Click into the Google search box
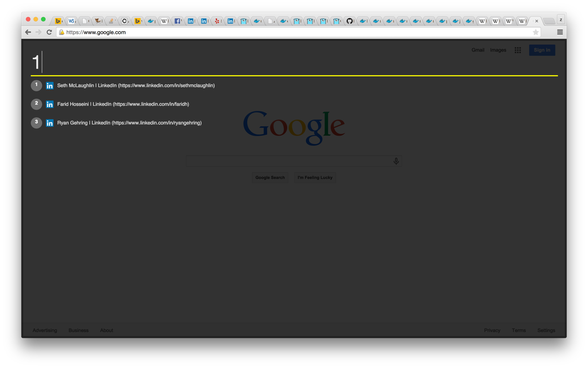 coord(294,161)
